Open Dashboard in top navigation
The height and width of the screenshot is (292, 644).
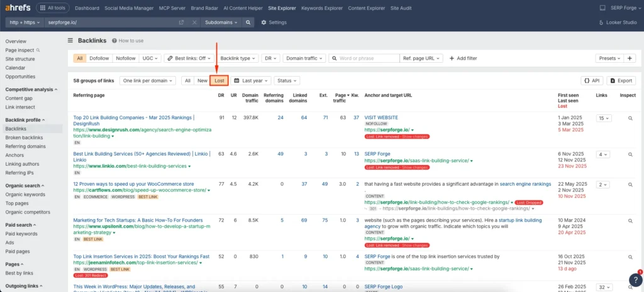point(87,8)
